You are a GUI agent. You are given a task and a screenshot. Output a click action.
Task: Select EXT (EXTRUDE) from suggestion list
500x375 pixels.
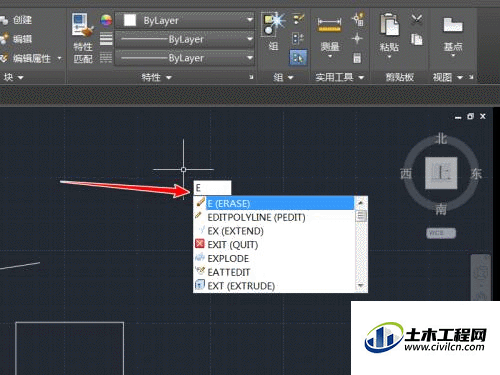pyautogui.click(x=274, y=286)
